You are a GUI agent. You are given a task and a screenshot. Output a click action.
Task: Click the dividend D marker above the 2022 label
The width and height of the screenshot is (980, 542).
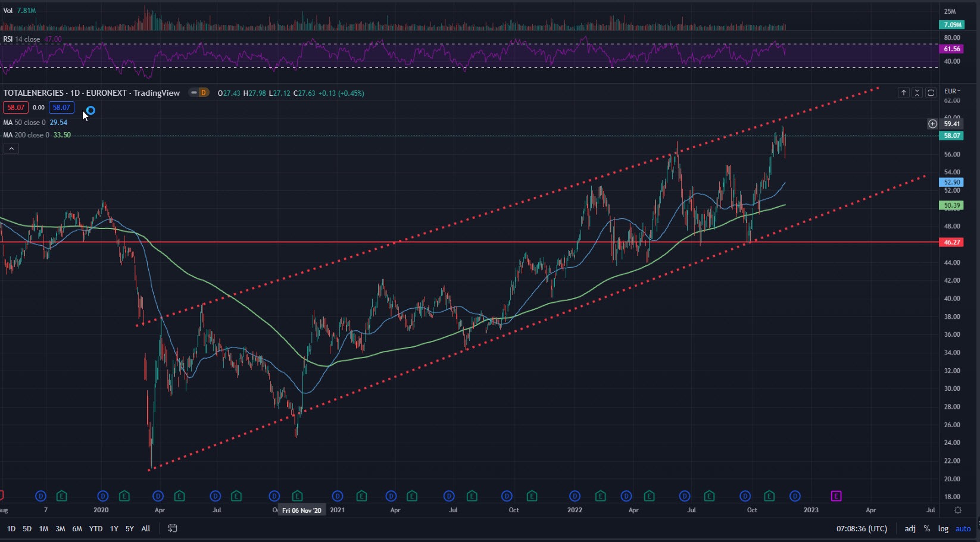575,496
